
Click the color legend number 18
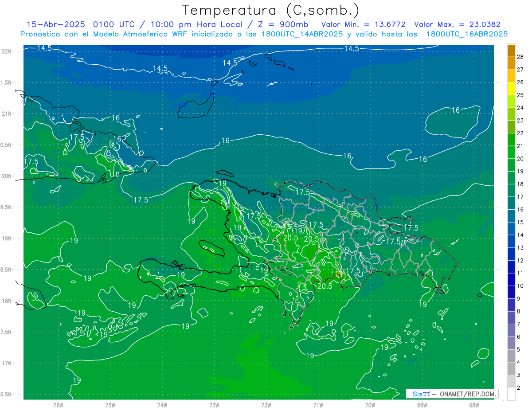pos(520,184)
